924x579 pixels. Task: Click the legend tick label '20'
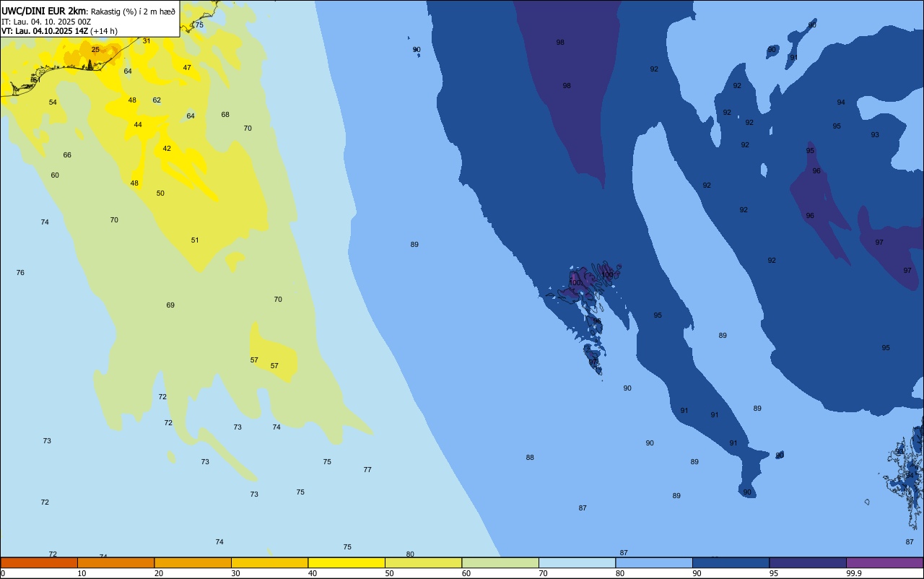coord(159,573)
